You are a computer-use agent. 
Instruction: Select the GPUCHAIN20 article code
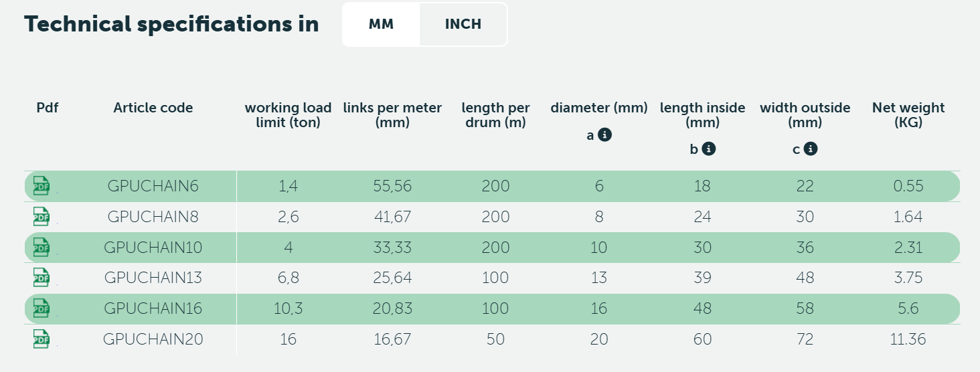(x=153, y=339)
